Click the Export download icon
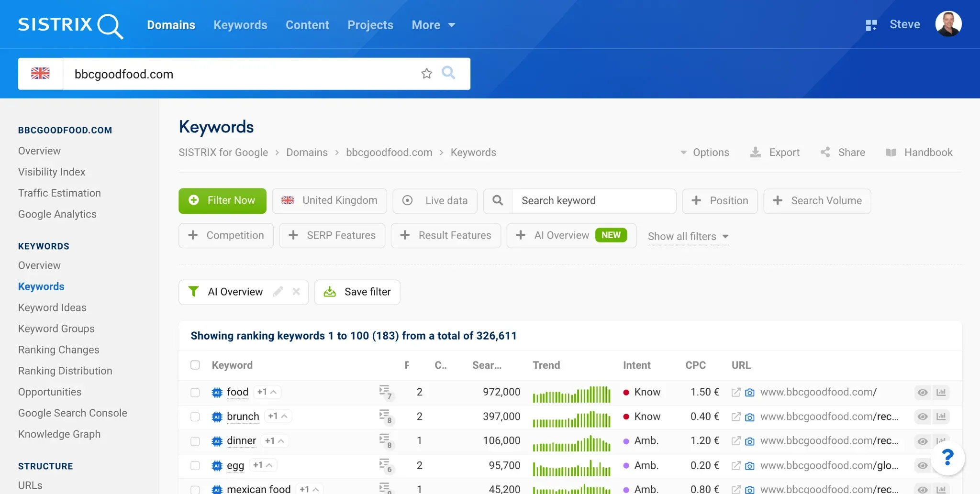 click(755, 152)
